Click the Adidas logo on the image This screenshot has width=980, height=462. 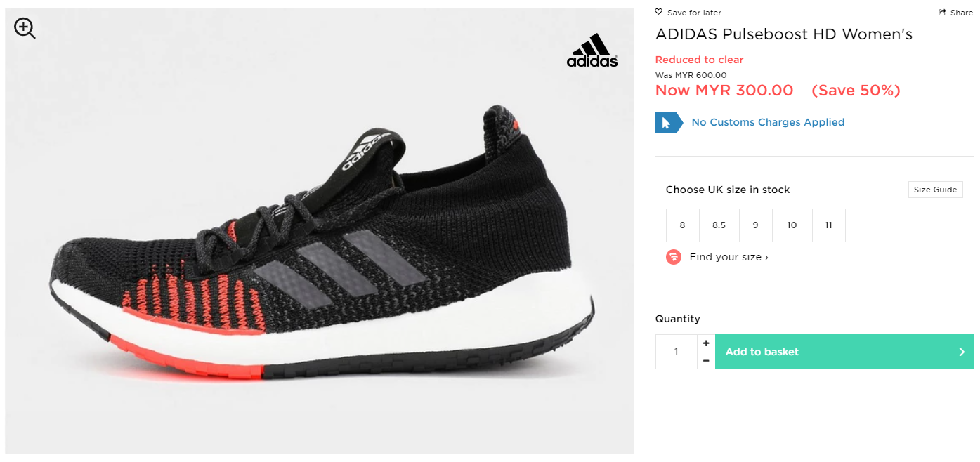[592, 51]
